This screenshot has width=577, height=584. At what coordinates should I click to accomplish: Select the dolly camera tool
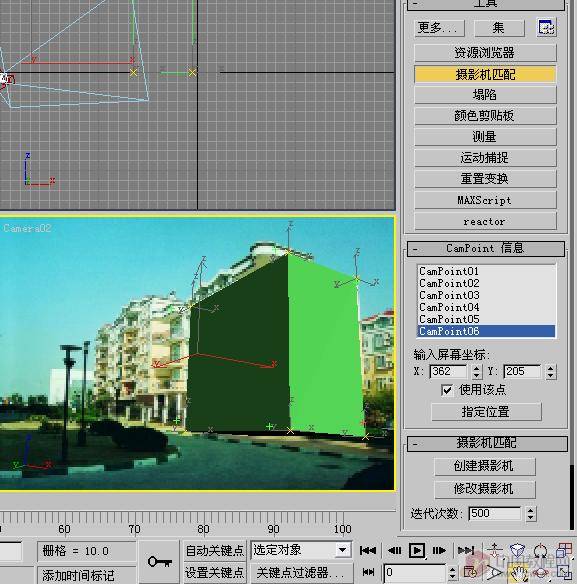coord(495,550)
